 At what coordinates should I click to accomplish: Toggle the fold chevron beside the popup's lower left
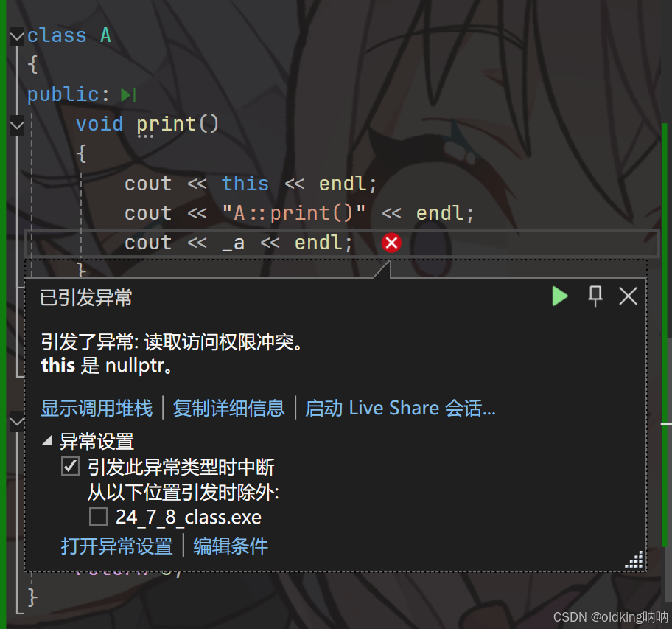tap(17, 422)
